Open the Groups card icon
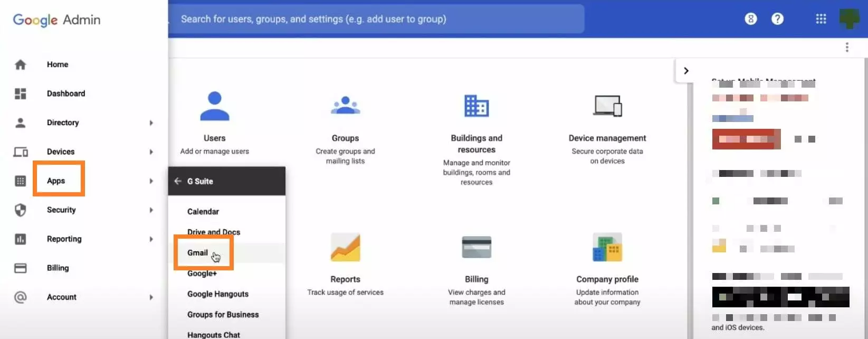The height and width of the screenshot is (339, 868). pos(345,105)
